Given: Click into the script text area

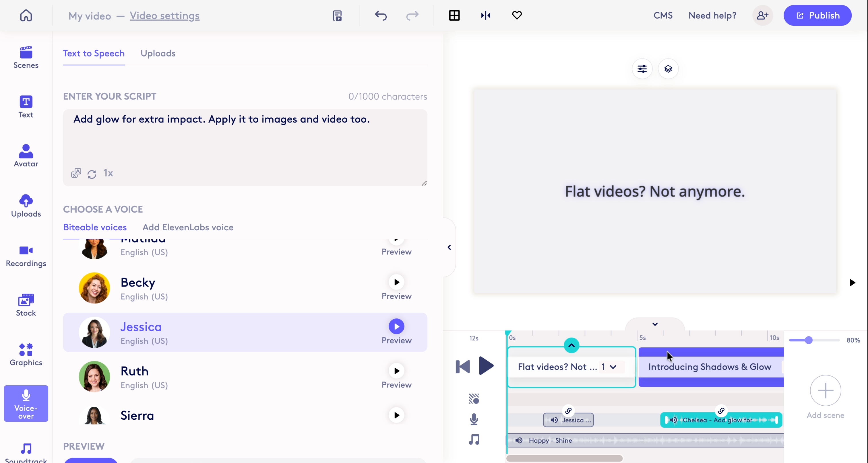Looking at the screenshot, I should coord(245,147).
